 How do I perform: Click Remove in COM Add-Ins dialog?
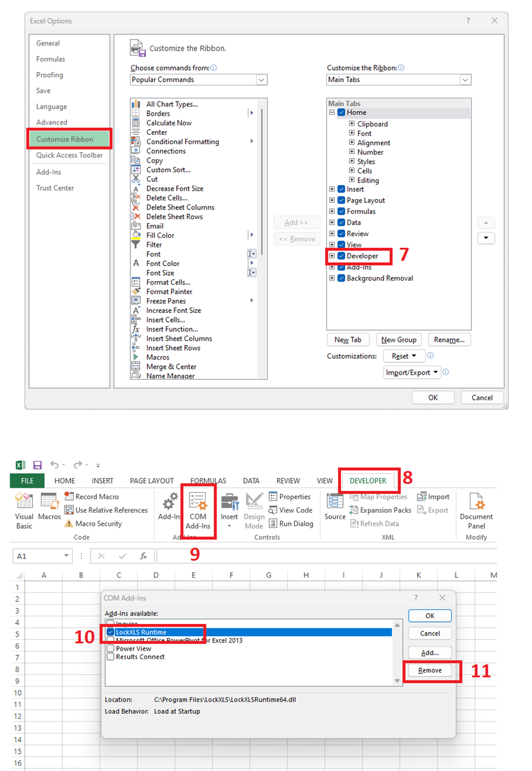[x=430, y=670]
